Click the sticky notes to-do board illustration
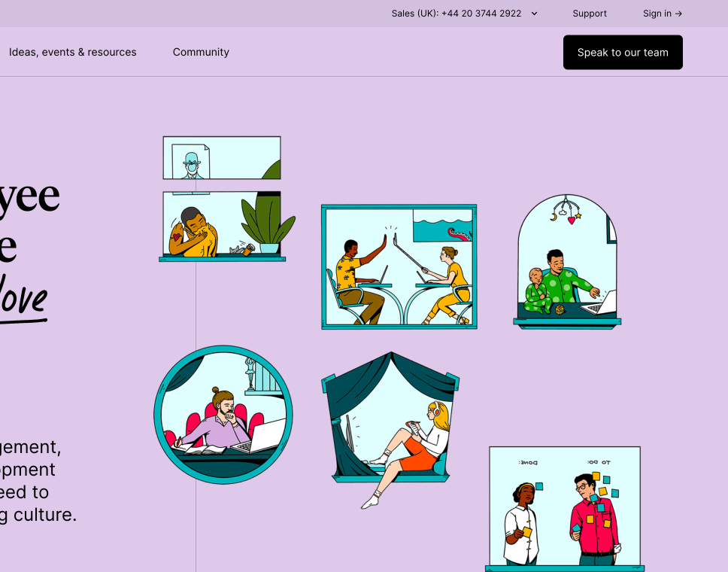 pos(565,508)
